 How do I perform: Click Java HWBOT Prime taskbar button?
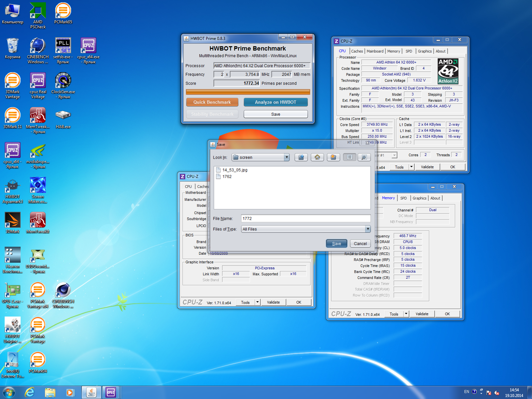click(91, 392)
